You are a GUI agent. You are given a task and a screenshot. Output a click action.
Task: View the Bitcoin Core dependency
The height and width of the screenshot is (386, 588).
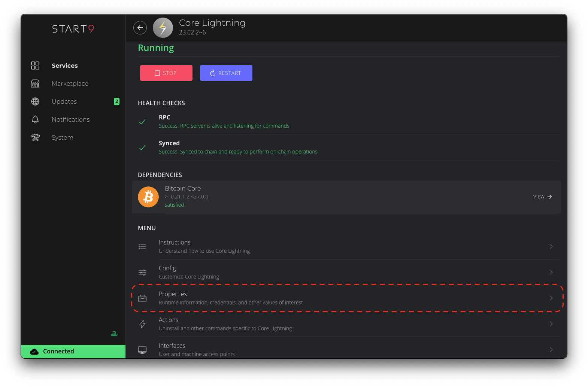[542, 197]
